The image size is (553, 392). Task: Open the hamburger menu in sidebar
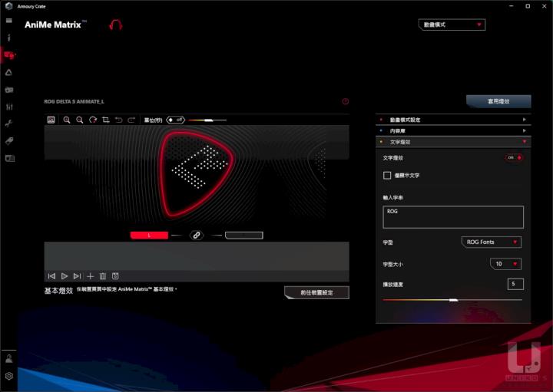(x=8, y=21)
